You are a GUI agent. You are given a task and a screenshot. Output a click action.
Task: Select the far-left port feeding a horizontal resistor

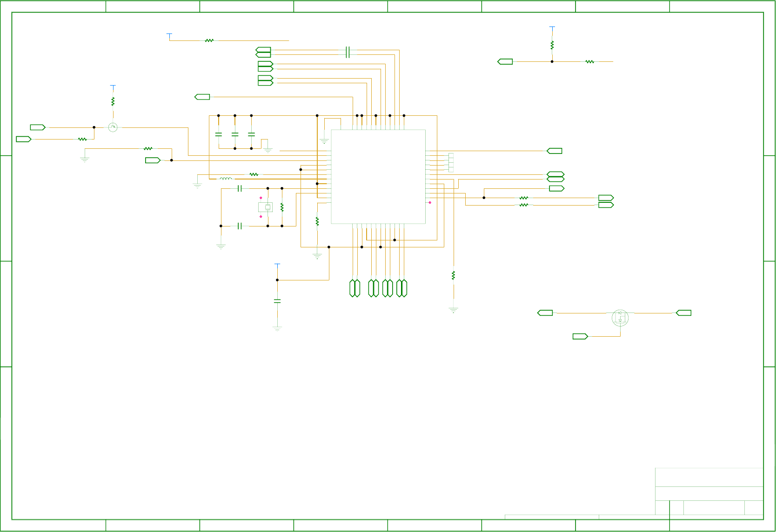click(x=24, y=139)
